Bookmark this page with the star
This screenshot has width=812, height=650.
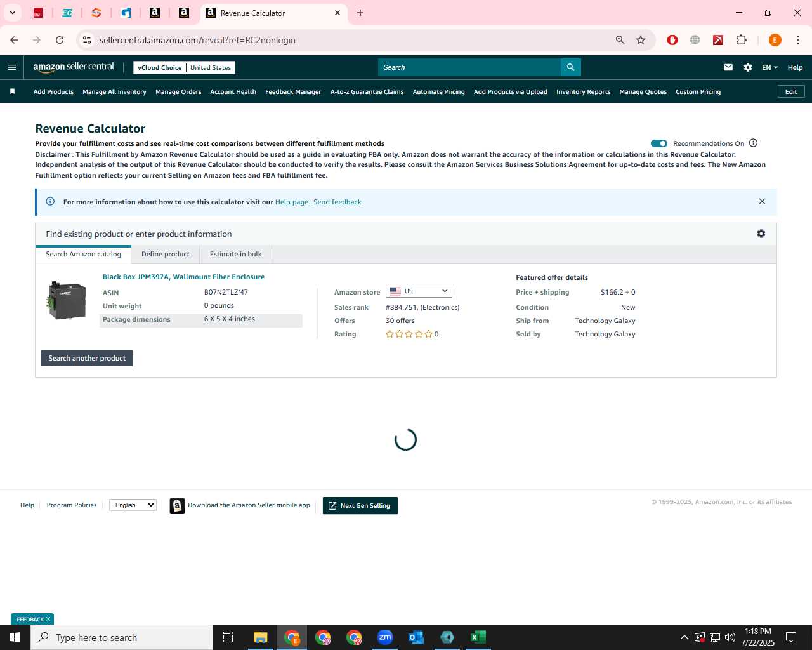[x=641, y=40]
